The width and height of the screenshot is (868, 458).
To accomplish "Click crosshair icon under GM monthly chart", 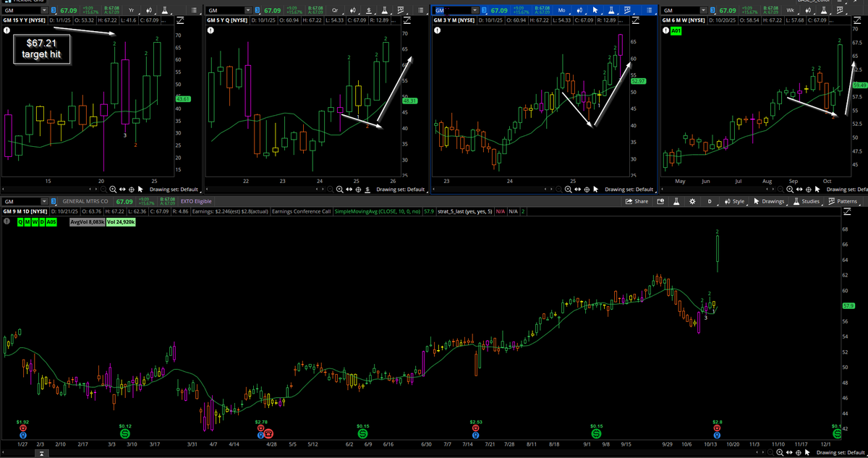I will (x=587, y=189).
